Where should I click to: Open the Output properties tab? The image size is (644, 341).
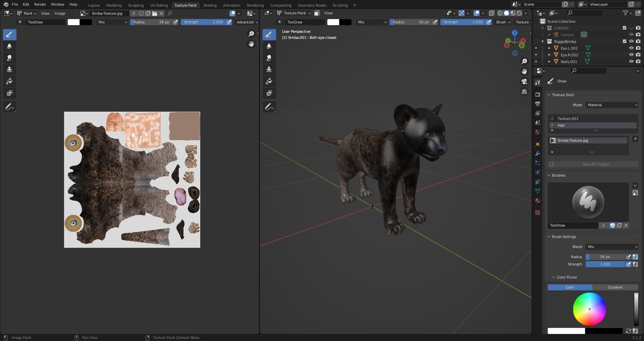[x=538, y=104]
